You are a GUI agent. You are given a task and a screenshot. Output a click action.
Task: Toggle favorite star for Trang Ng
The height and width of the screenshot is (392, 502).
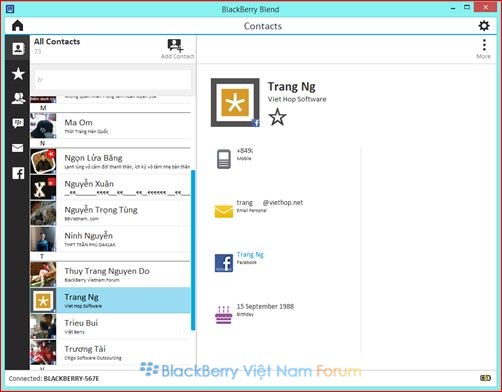(x=277, y=117)
